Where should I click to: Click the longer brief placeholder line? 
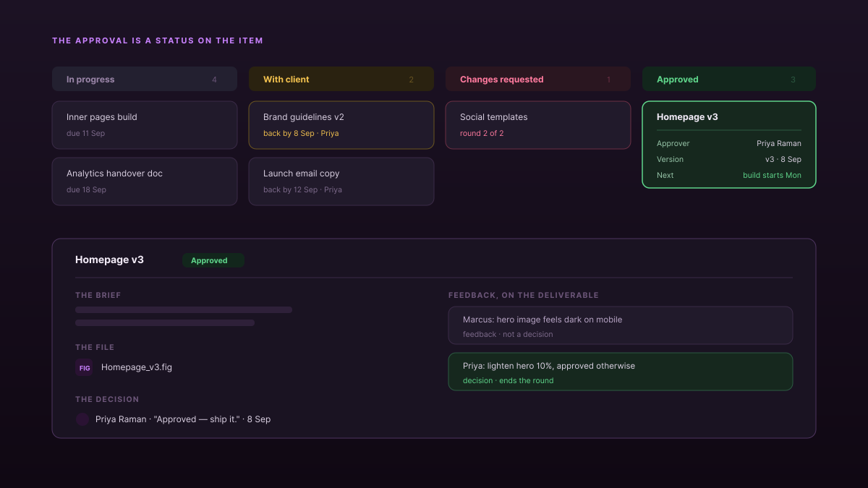[x=184, y=309]
